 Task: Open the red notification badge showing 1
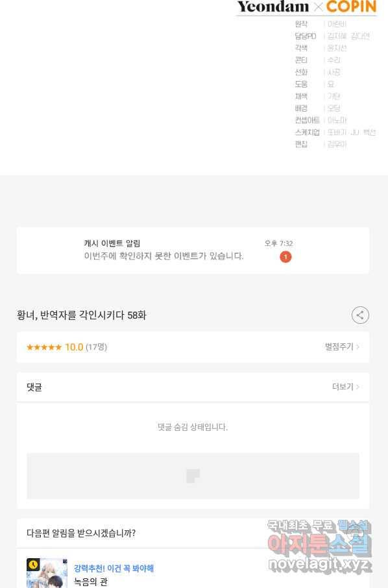tap(285, 257)
